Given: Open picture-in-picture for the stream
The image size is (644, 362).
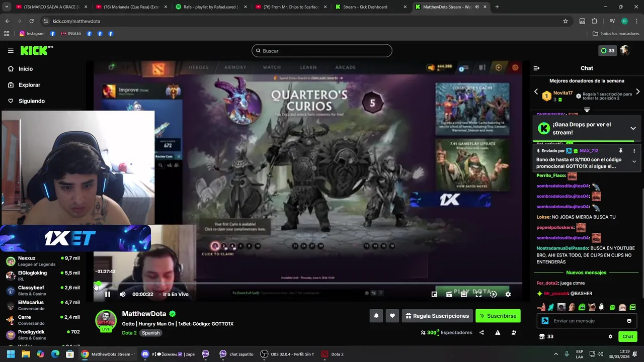Looking at the screenshot, I should pos(434,294).
